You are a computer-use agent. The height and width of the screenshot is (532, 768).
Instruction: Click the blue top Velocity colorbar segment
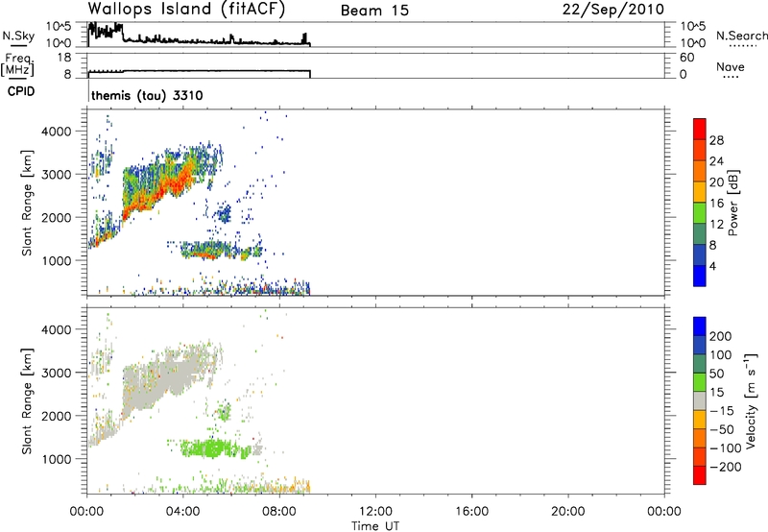pyautogui.click(x=700, y=326)
